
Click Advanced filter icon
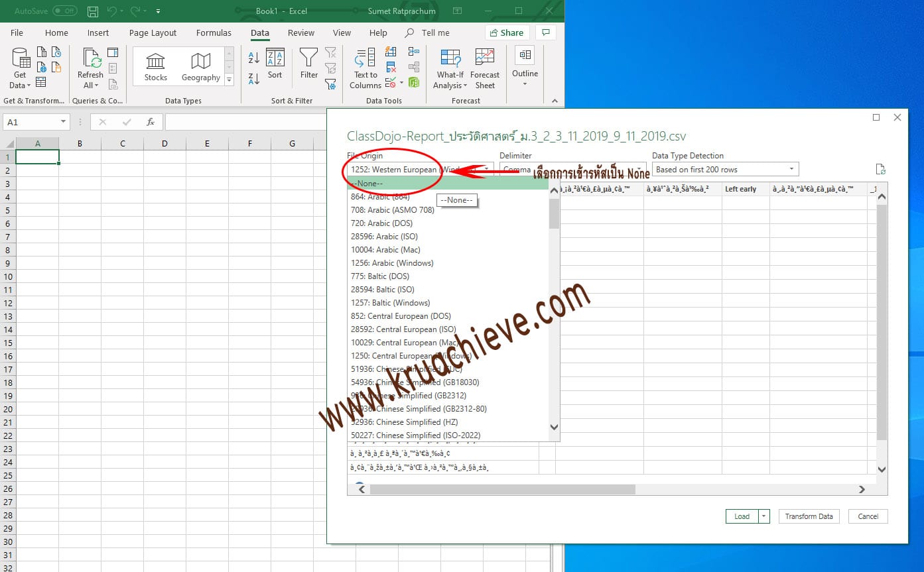(x=330, y=84)
